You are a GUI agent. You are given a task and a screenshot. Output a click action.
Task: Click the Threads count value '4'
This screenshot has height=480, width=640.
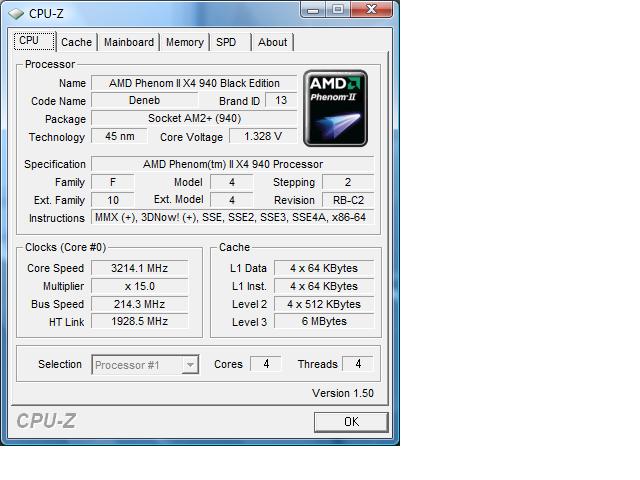(x=358, y=364)
